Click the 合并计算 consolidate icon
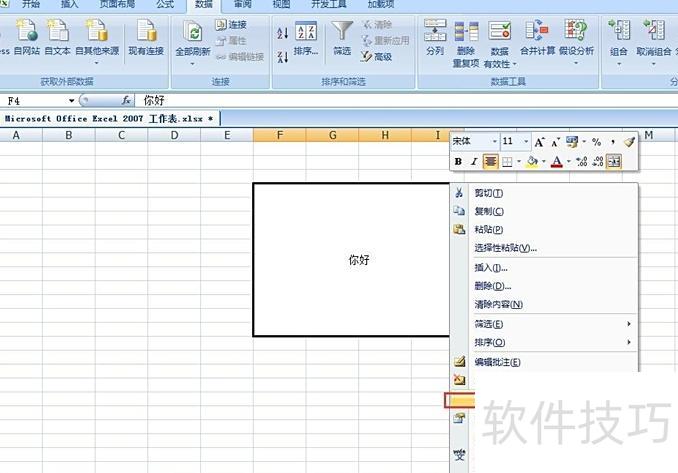This screenshot has height=473, width=678. click(x=537, y=30)
